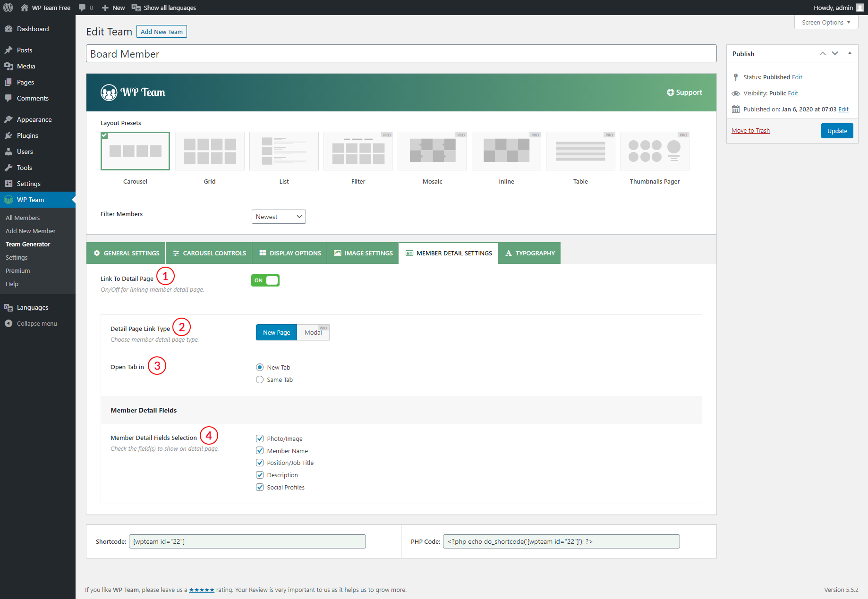The width and height of the screenshot is (868, 599).
Task: Collapse the Publish box with triangle toggle
Action: point(850,53)
